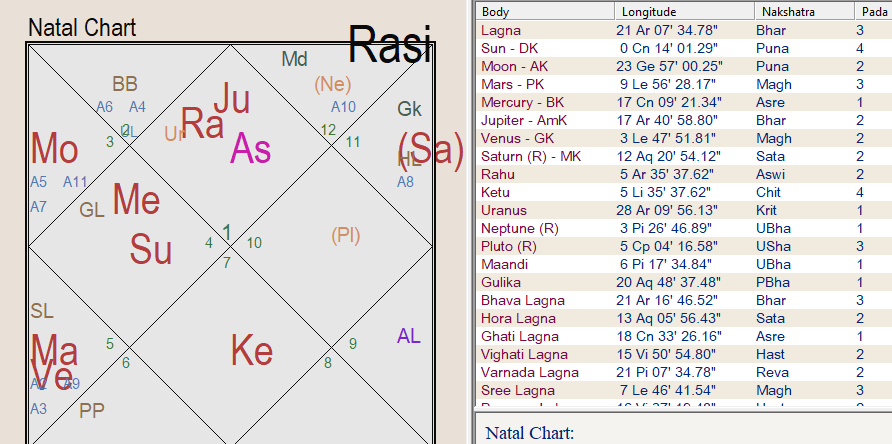
Task: Click the A10 arudha label
Action: tap(344, 106)
